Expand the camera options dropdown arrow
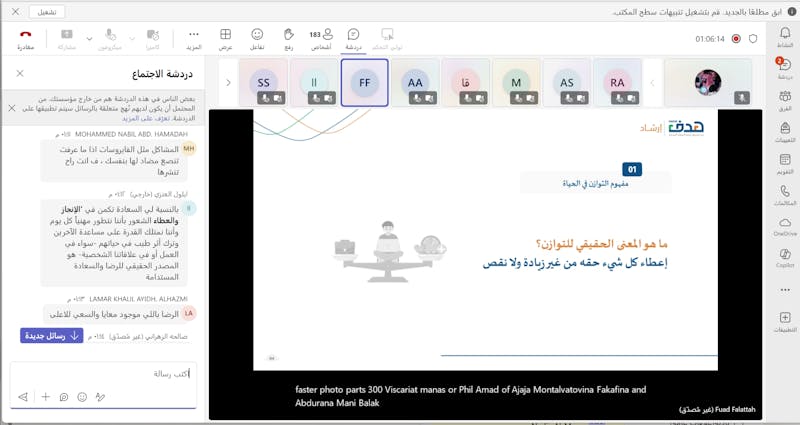Viewport: 800px width, 425px height. coord(133,38)
